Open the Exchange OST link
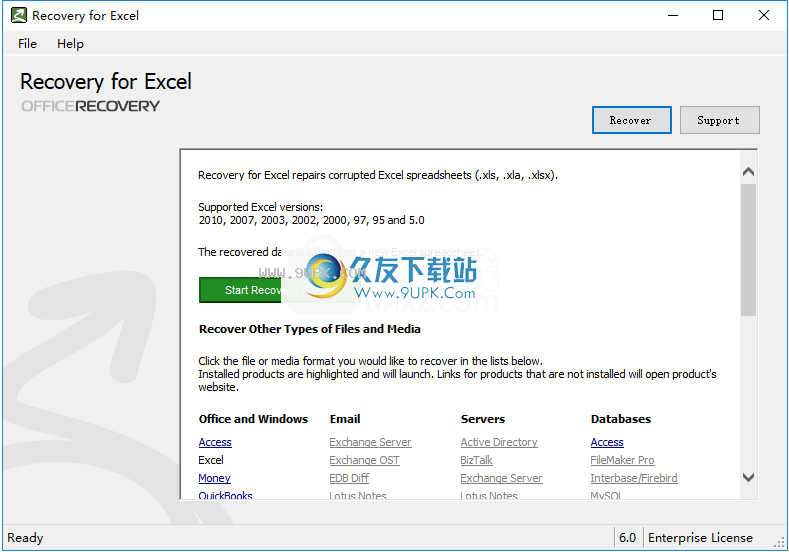The width and height of the screenshot is (789, 552). [x=364, y=460]
